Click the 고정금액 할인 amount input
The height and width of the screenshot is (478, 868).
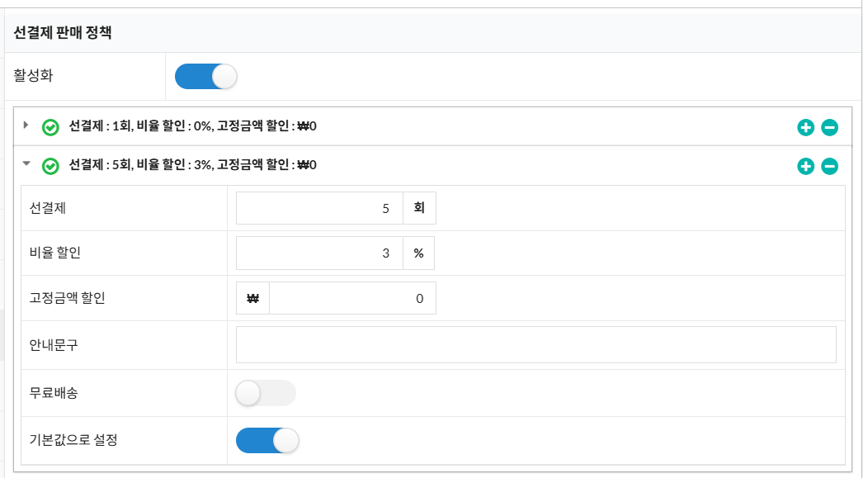[352, 298]
